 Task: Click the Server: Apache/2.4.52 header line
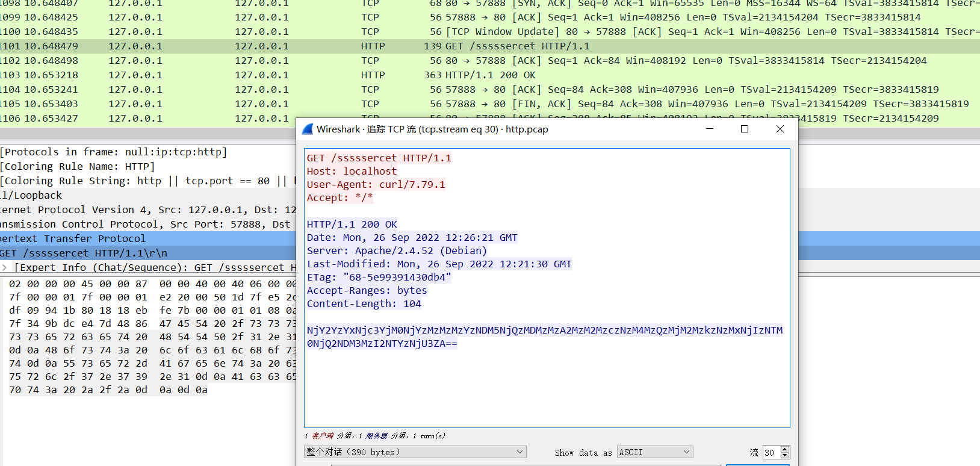point(397,251)
